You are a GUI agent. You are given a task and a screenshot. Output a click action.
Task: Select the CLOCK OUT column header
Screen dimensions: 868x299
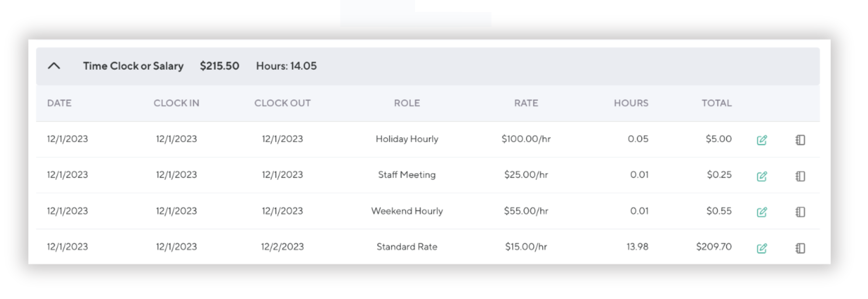click(x=282, y=103)
